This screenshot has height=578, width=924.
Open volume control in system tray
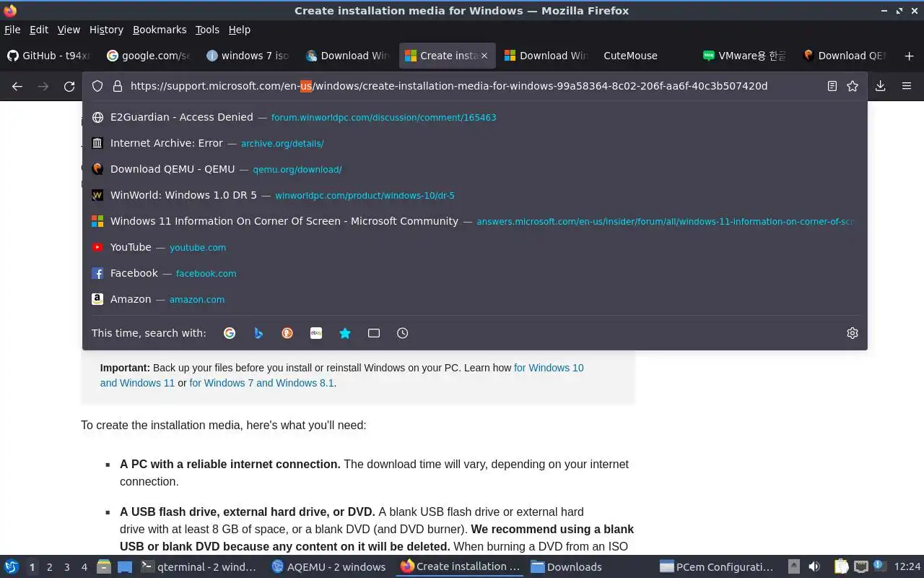point(814,566)
